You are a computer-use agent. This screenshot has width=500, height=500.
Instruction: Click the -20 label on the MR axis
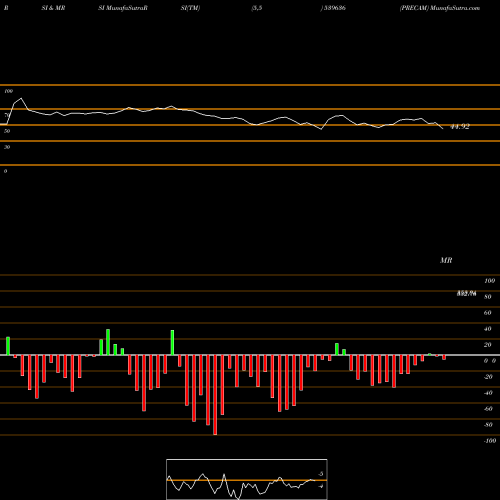click(488, 377)
